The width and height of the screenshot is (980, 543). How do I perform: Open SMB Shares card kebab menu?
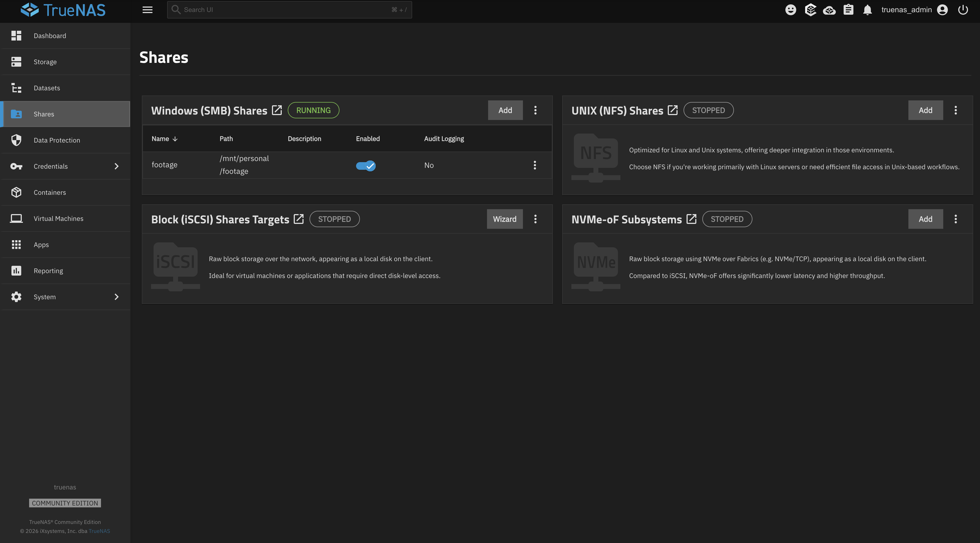tap(535, 110)
